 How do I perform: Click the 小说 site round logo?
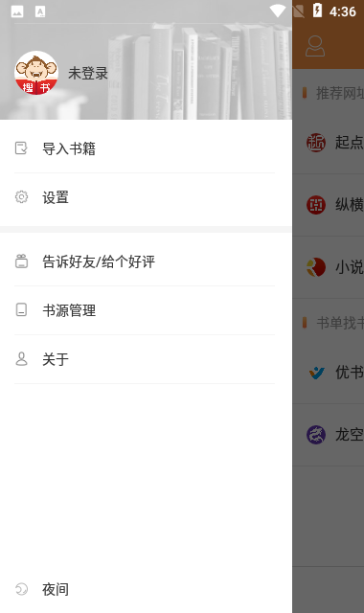[316, 267]
